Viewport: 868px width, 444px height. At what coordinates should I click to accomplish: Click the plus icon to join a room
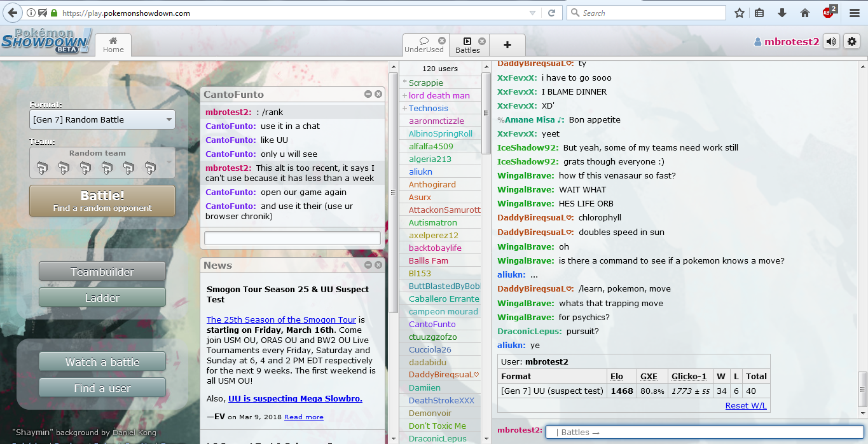point(507,44)
